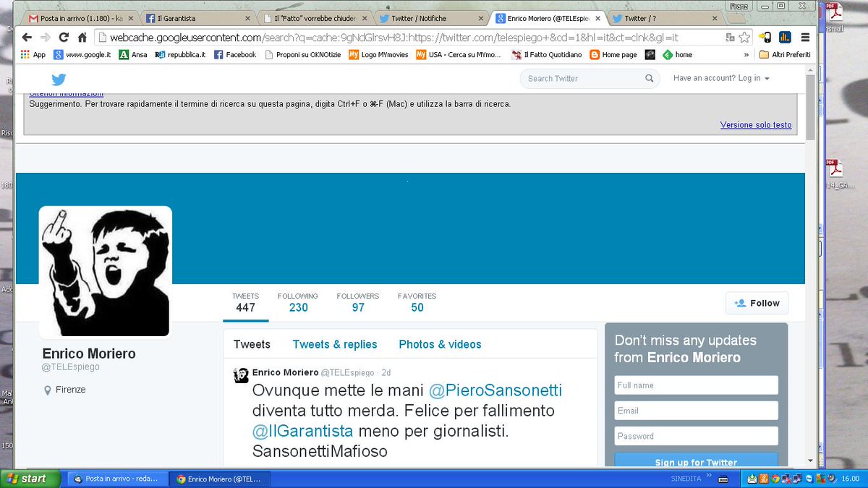868x488 pixels.
Task: Switch to Posta in arrivo Gmail tab
Action: pyautogui.click(x=80, y=18)
